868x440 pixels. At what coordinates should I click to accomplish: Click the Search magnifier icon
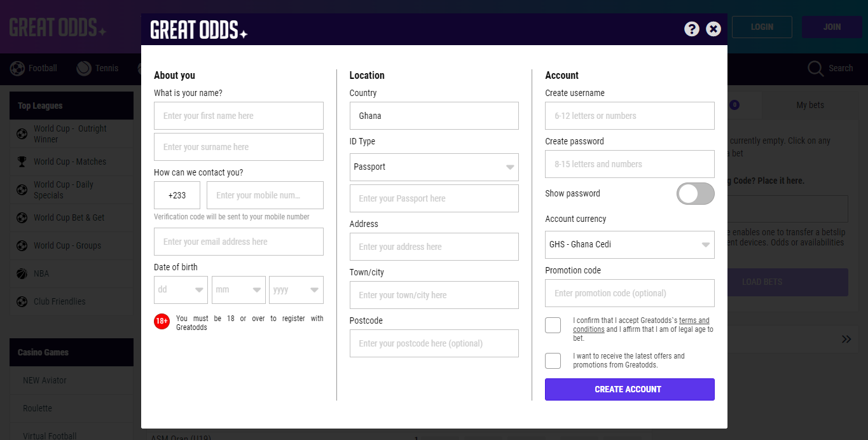coord(815,69)
